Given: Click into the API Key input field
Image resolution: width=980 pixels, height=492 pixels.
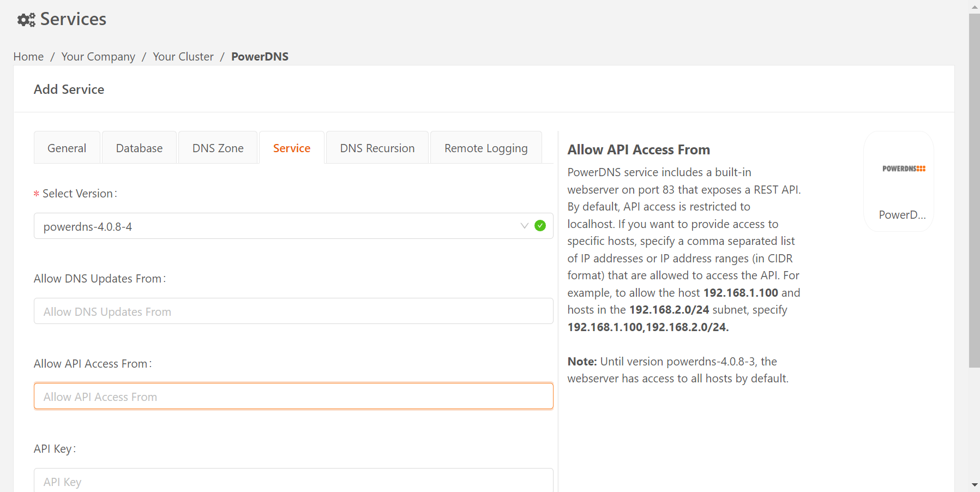Looking at the screenshot, I should 293,481.
